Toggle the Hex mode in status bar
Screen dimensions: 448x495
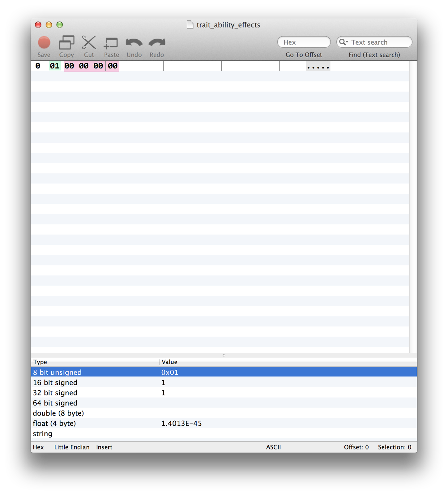38,447
